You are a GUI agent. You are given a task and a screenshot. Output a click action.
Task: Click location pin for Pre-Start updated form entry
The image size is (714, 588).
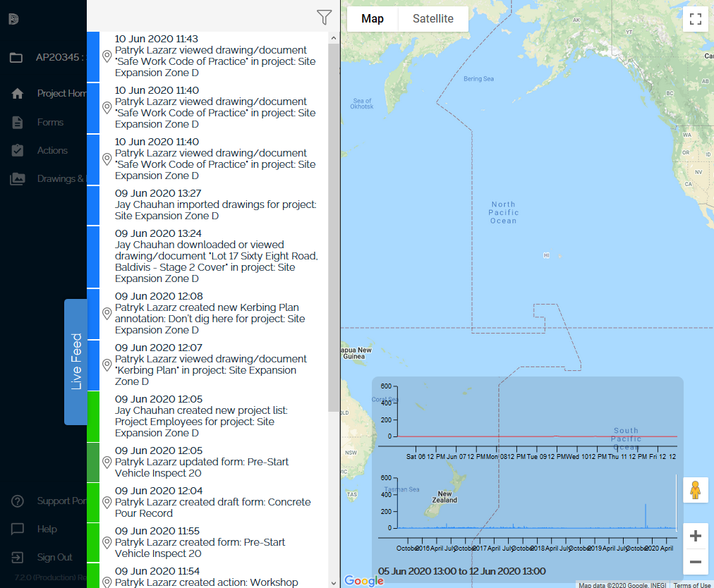point(107,463)
